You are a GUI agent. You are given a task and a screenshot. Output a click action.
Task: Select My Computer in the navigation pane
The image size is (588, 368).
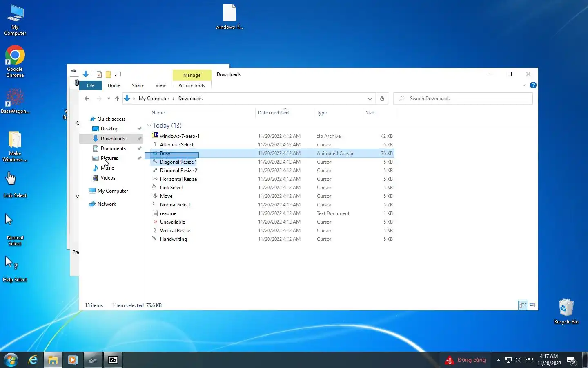tap(112, 191)
